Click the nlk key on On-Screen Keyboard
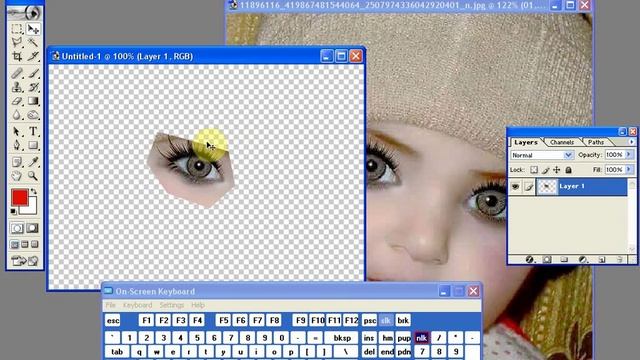The height and width of the screenshot is (360, 640). tap(421, 338)
